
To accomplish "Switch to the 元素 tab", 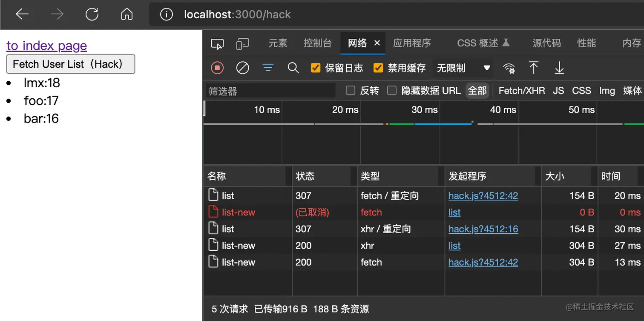I will pos(278,43).
